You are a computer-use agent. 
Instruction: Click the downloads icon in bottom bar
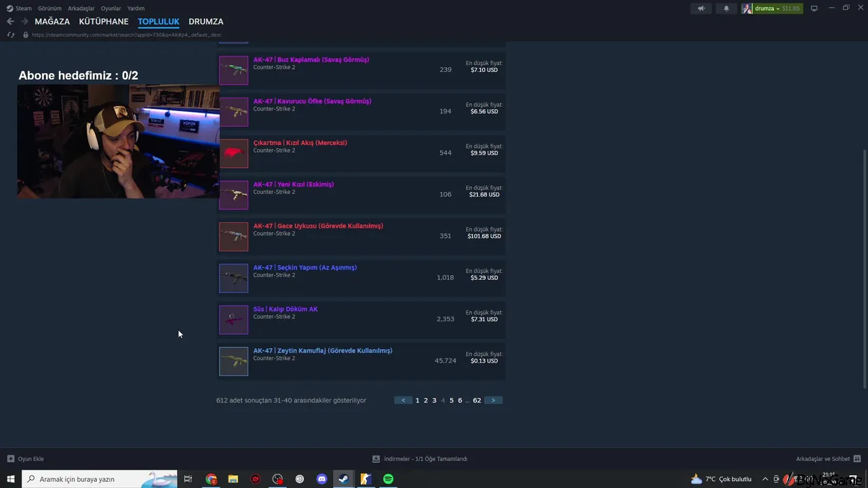coord(376,459)
